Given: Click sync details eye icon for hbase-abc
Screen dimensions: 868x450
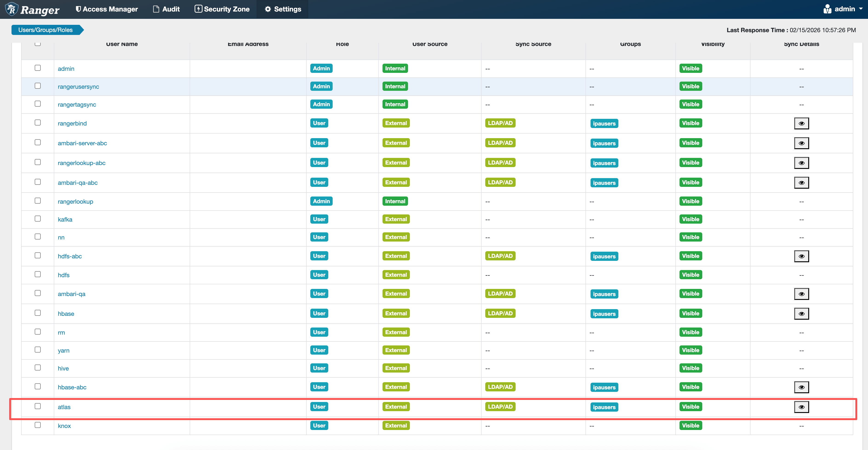Looking at the screenshot, I should click(x=801, y=387).
